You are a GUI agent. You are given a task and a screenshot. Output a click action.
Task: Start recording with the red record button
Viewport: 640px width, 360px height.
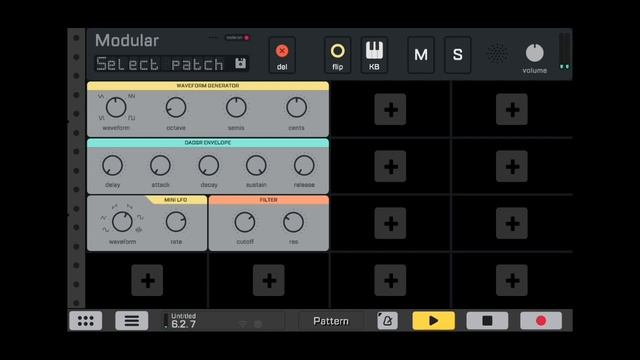pos(541,321)
